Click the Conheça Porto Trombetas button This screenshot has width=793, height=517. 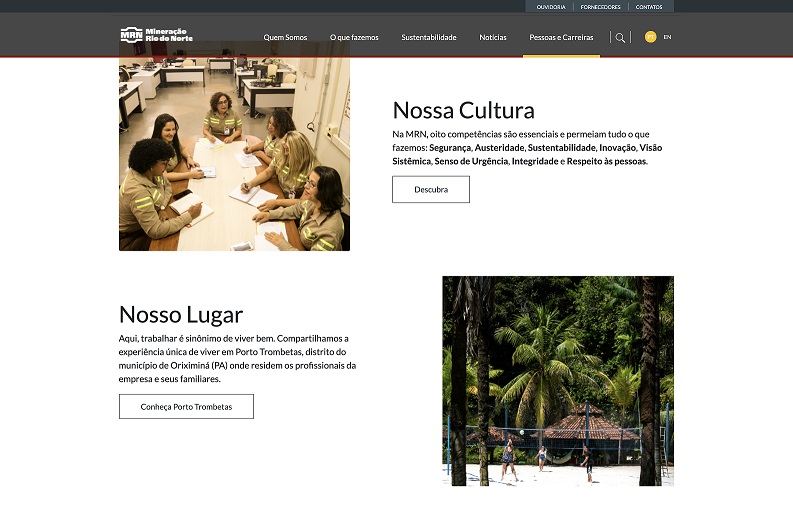click(186, 407)
